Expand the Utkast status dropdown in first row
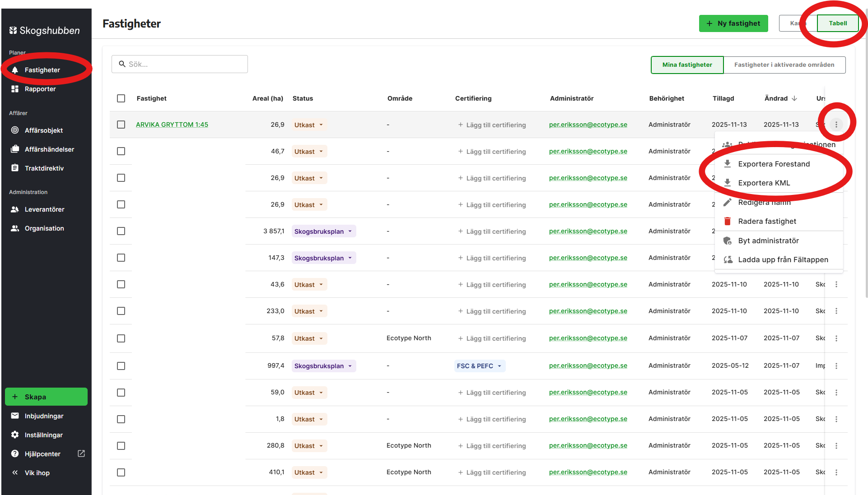 point(309,125)
